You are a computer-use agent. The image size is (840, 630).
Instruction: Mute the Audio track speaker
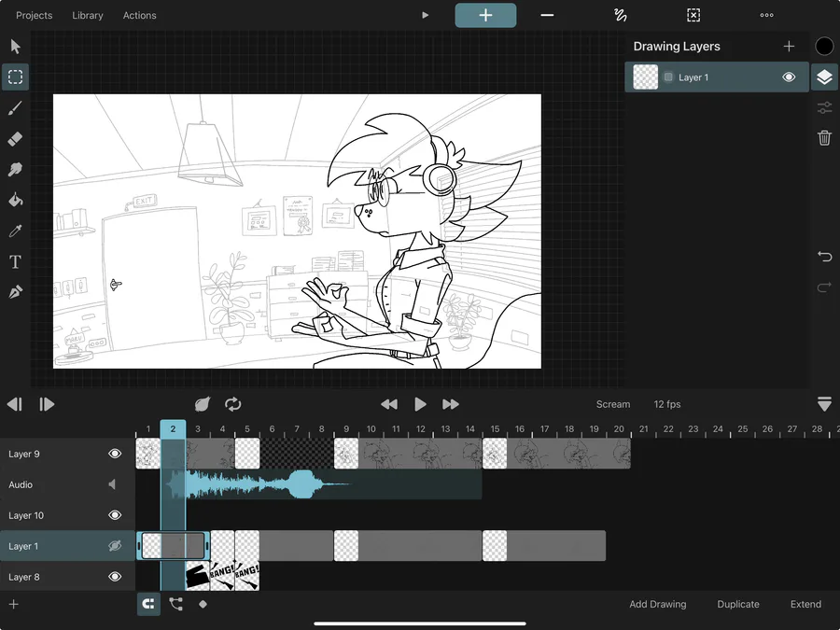click(x=113, y=484)
